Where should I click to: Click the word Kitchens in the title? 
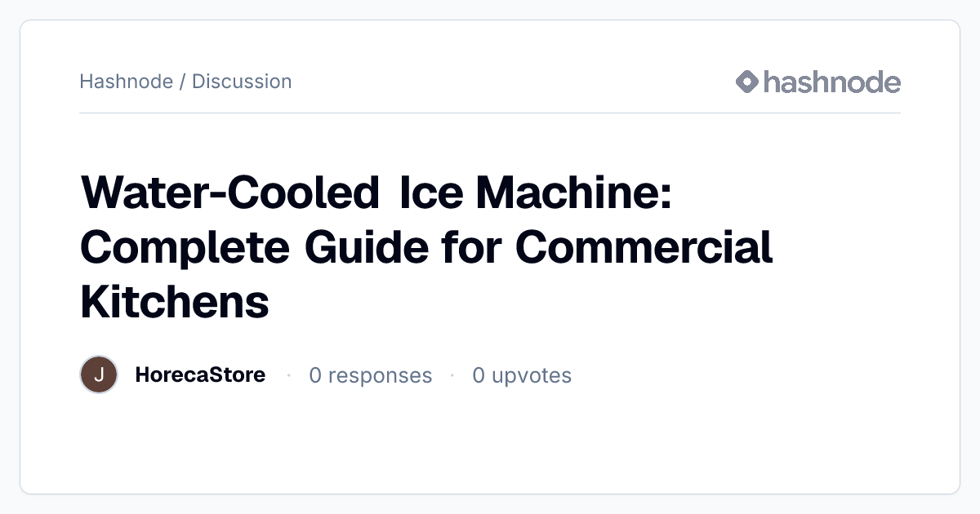click(175, 302)
